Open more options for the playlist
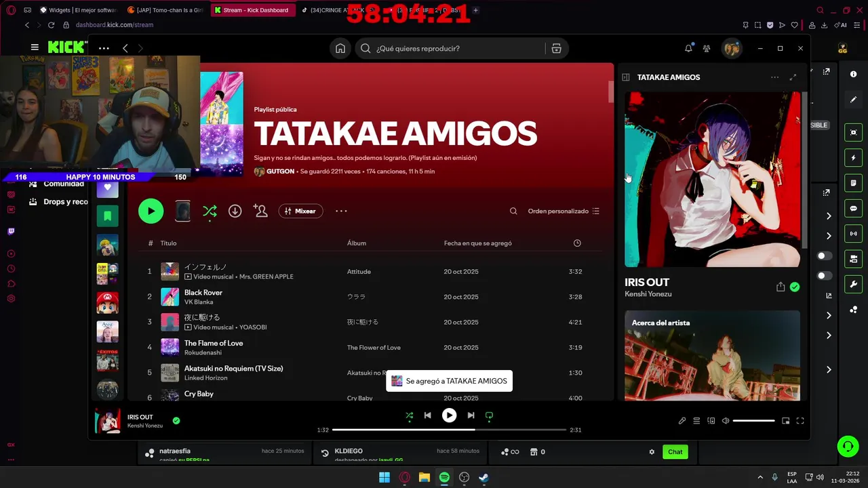The width and height of the screenshot is (868, 488). coord(341,211)
